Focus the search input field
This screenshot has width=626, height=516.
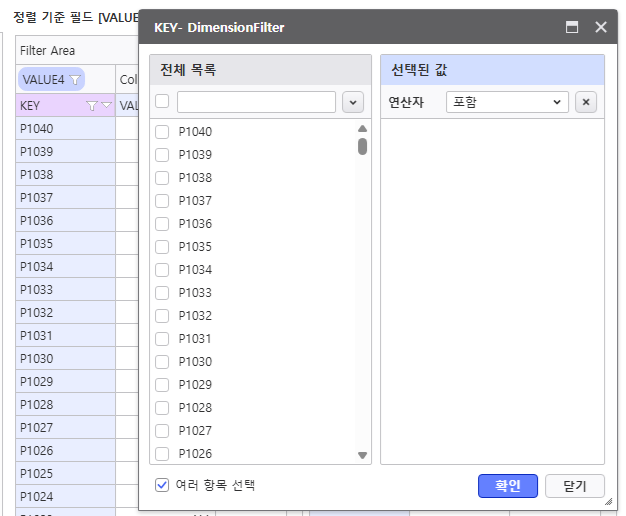[x=256, y=102]
